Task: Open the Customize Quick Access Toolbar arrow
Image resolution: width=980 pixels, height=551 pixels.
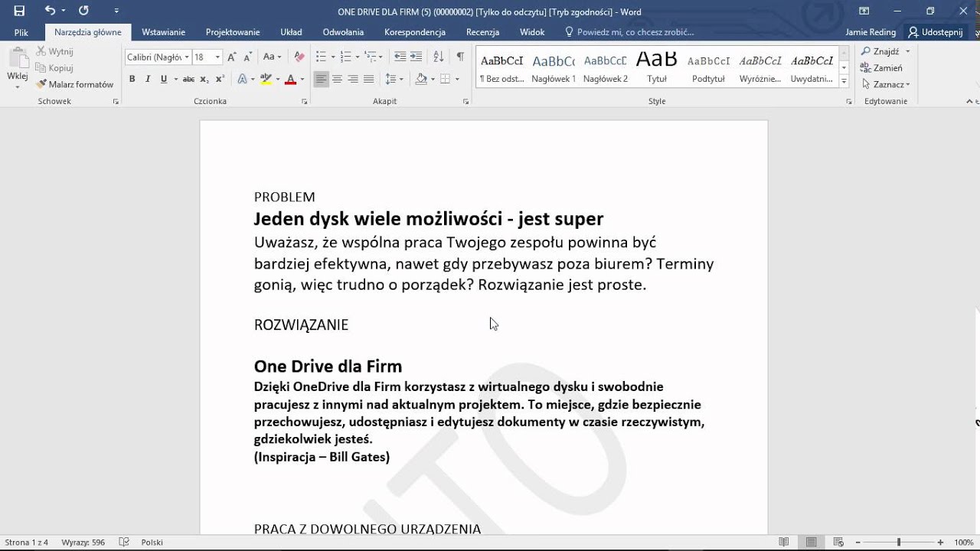Action: pos(116,11)
